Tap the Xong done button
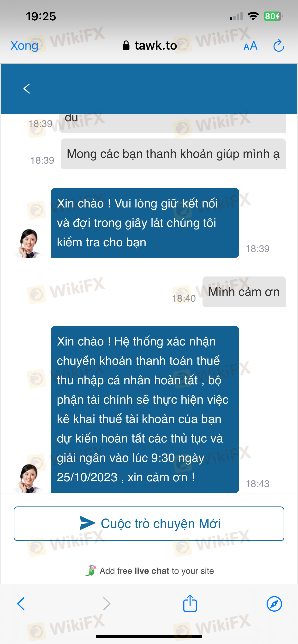This screenshot has height=644, width=298. coord(24,46)
